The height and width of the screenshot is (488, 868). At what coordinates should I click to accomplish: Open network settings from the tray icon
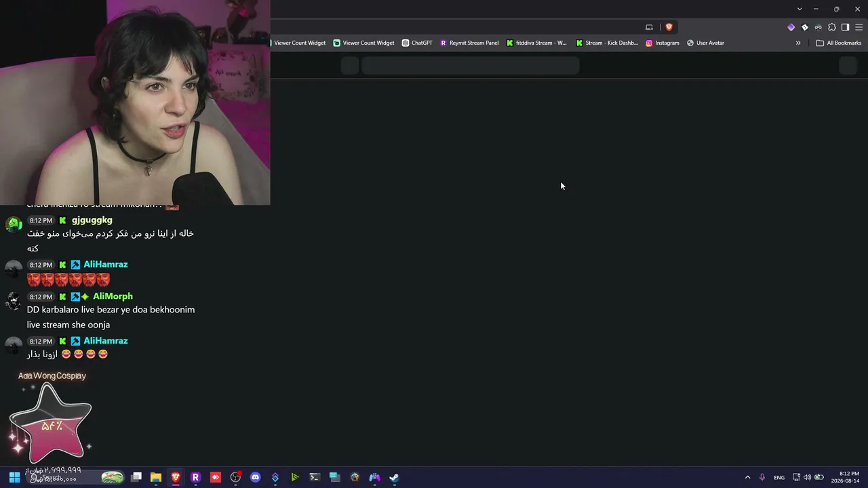coord(796,477)
